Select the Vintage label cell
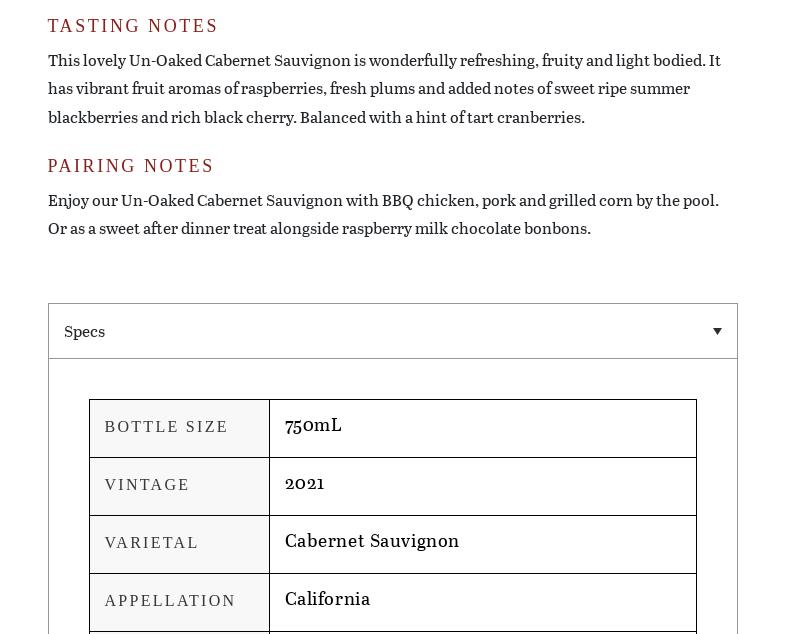This screenshot has height=634, width=785. point(179,486)
